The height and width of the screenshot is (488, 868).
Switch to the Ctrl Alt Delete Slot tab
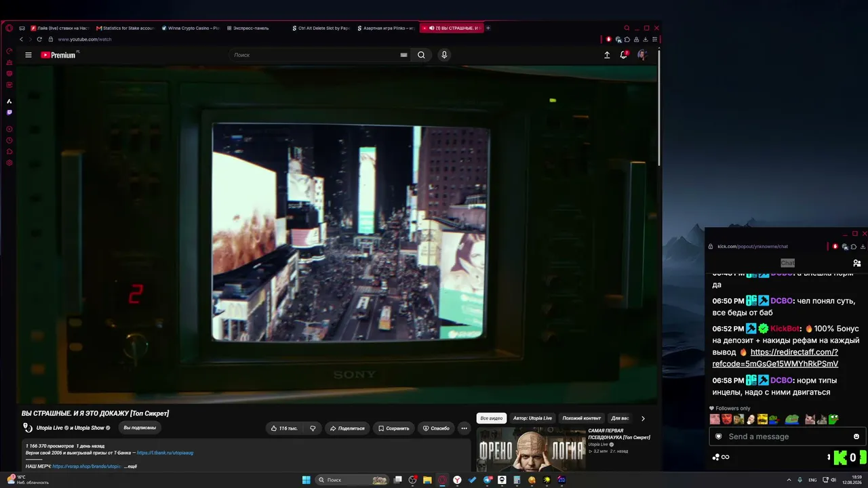(x=320, y=28)
